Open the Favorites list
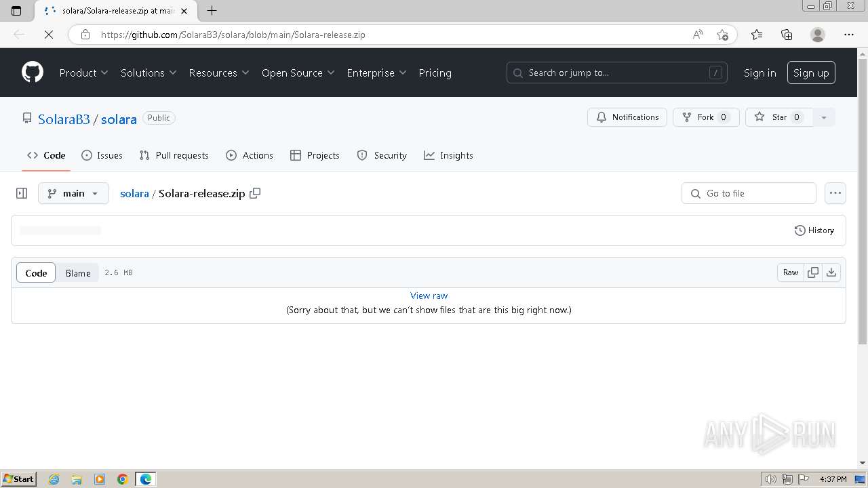Image resolution: width=868 pixels, height=488 pixels. pos(757,35)
